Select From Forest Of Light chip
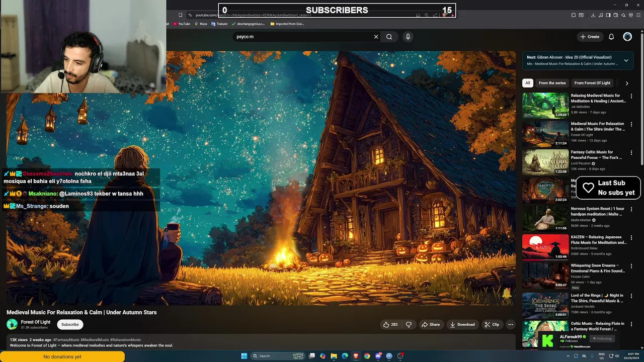The width and height of the screenshot is (644, 362). click(x=592, y=83)
